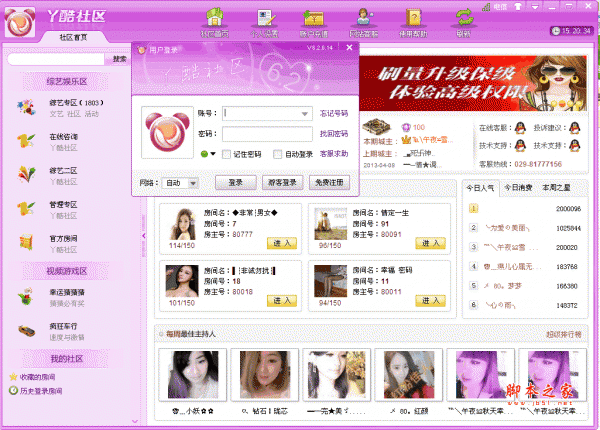
Task: Click host thumbnail labeled 小妖
Action: pos(193,375)
